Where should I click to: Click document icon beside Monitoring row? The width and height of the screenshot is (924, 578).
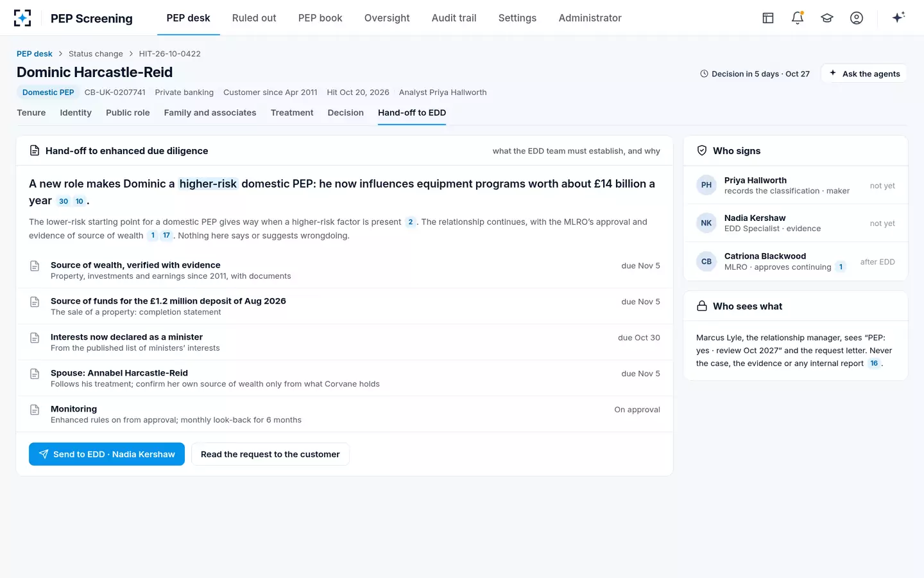click(35, 410)
